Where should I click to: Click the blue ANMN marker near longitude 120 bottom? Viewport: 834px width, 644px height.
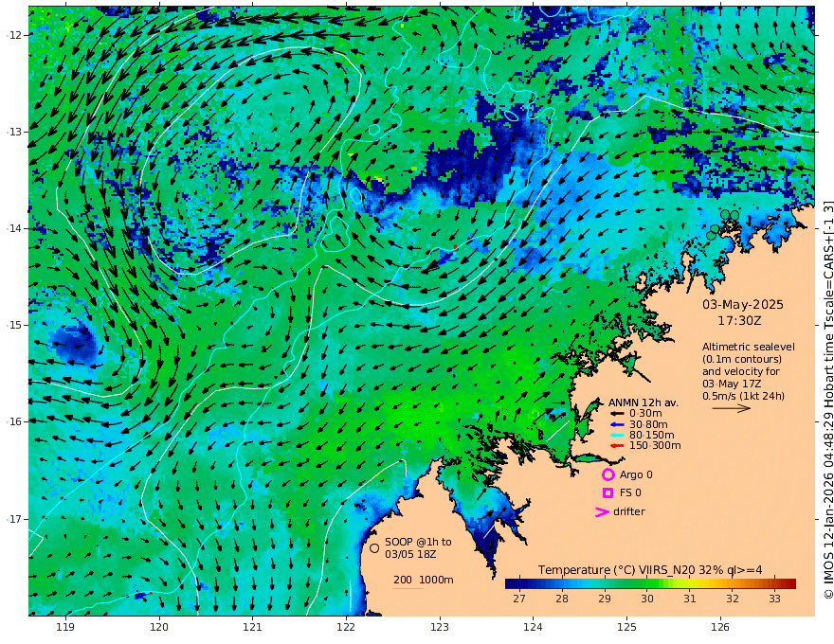[142, 596]
